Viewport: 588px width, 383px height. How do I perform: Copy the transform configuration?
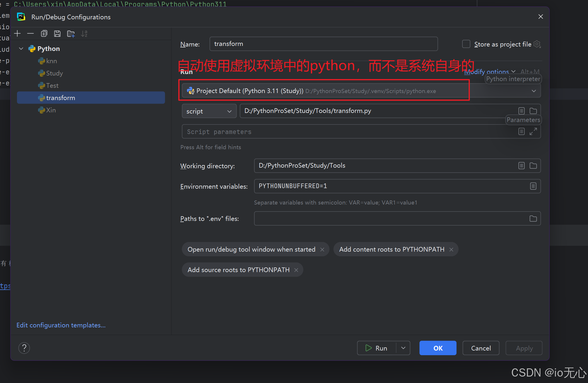[x=44, y=33]
